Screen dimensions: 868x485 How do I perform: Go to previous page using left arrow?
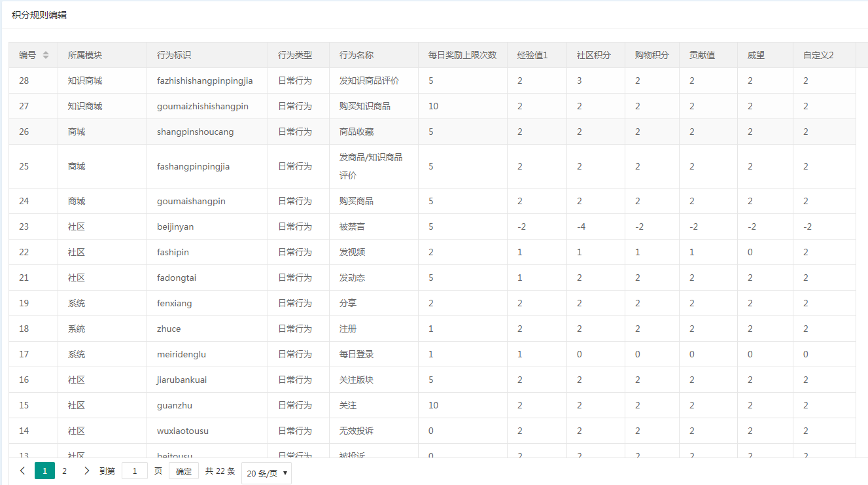(23, 471)
